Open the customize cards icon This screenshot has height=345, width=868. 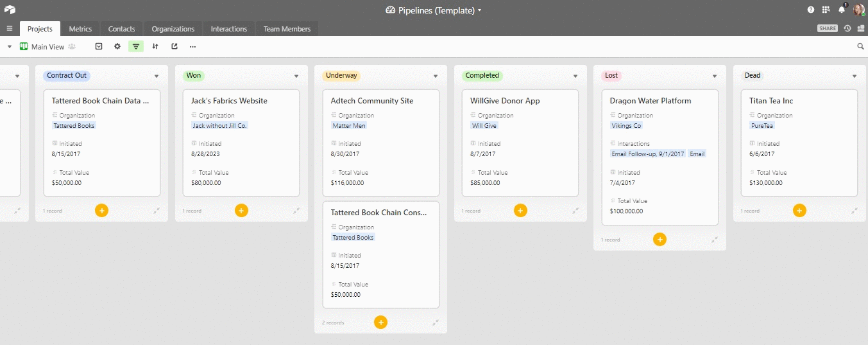tap(99, 46)
